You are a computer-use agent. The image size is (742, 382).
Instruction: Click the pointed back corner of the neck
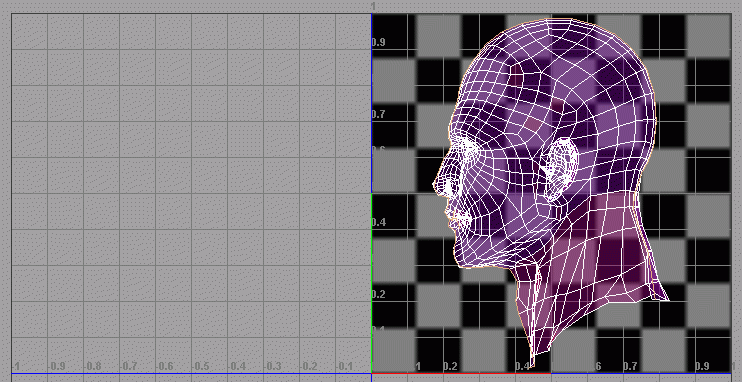(x=664, y=296)
